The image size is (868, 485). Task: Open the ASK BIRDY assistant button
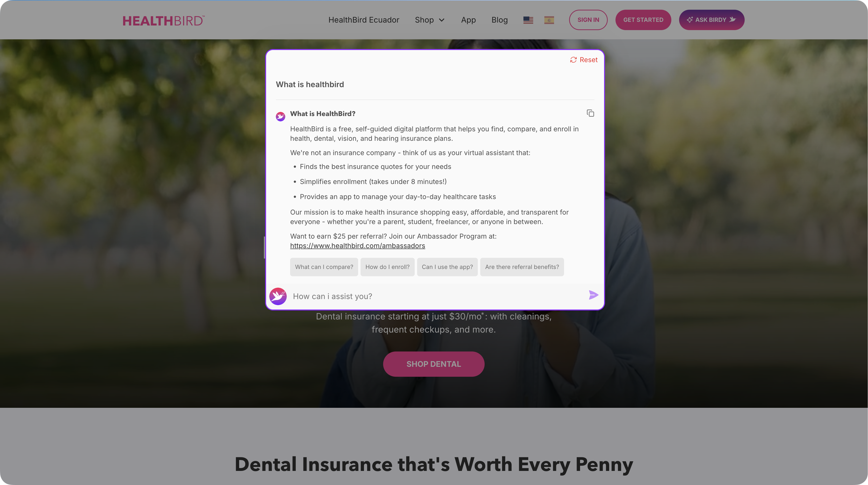pyautogui.click(x=711, y=20)
